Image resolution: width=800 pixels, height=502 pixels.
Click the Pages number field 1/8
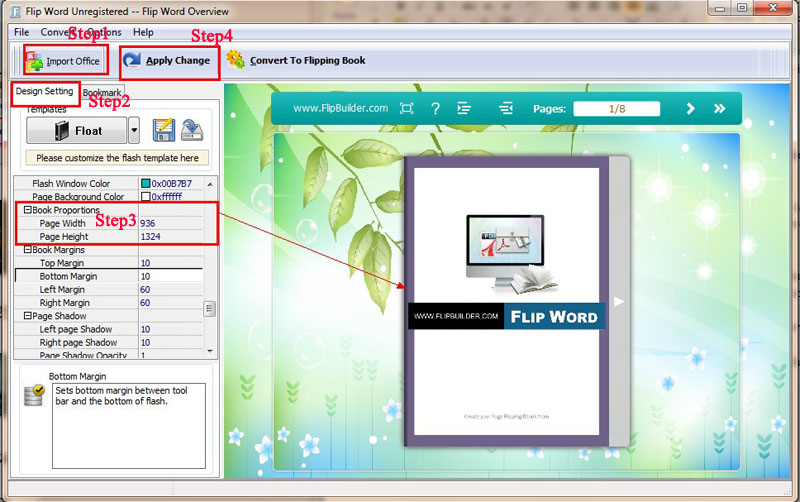(x=616, y=109)
